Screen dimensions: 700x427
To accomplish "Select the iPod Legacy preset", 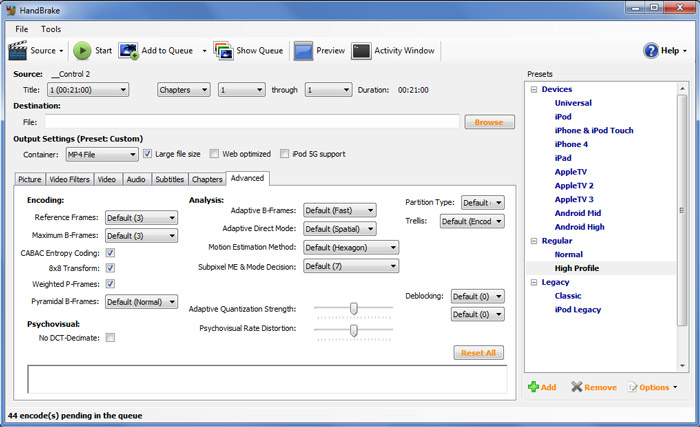I will pyautogui.click(x=578, y=310).
